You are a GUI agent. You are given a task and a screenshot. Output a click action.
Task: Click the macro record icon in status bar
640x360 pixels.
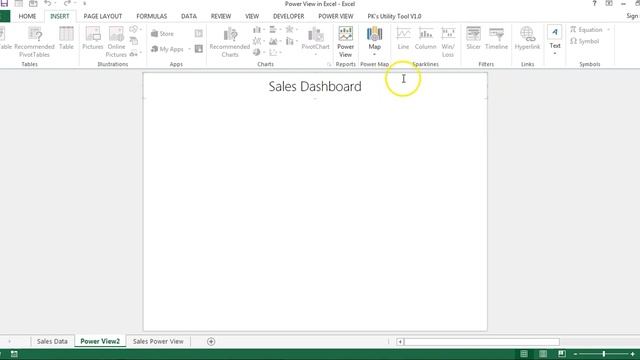click(14, 354)
